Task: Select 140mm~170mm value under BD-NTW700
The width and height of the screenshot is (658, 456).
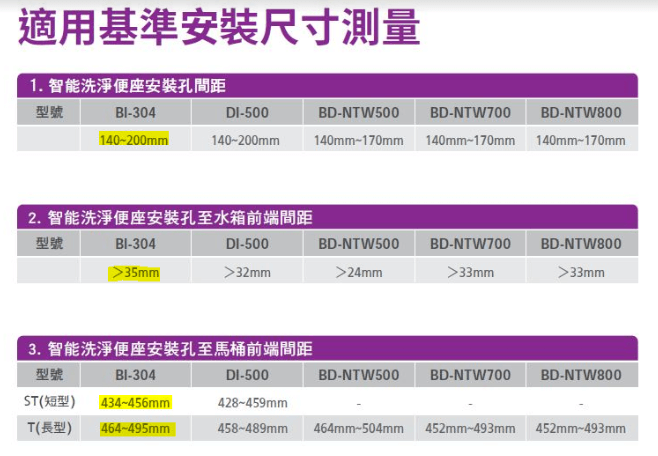Action: click(470, 140)
